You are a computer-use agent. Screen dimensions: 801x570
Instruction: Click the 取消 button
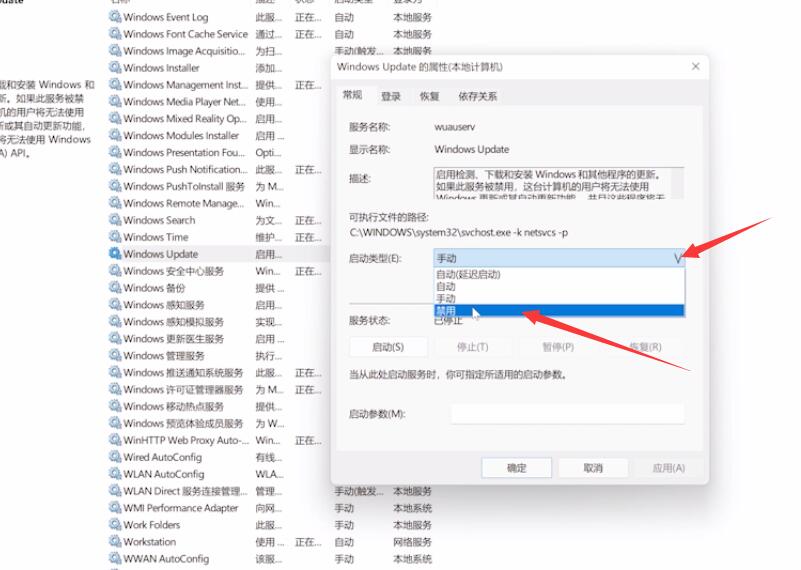click(x=593, y=468)
